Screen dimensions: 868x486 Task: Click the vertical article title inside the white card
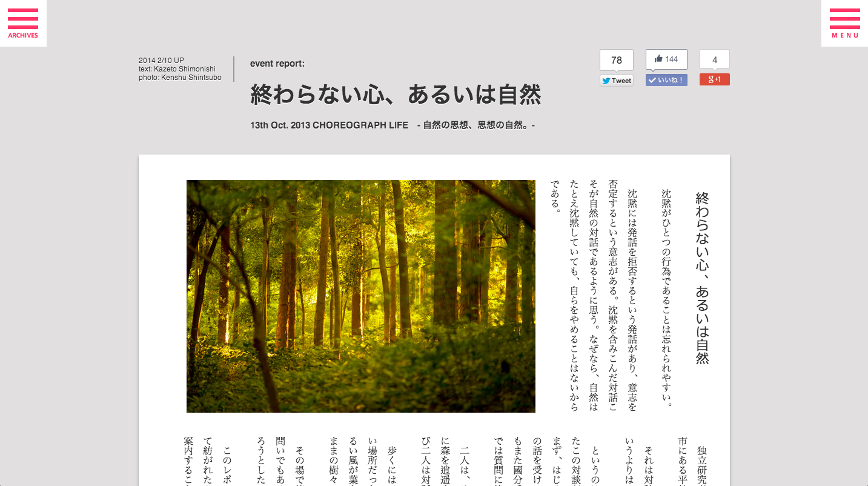pyautogui.click(x=702, y=278)
